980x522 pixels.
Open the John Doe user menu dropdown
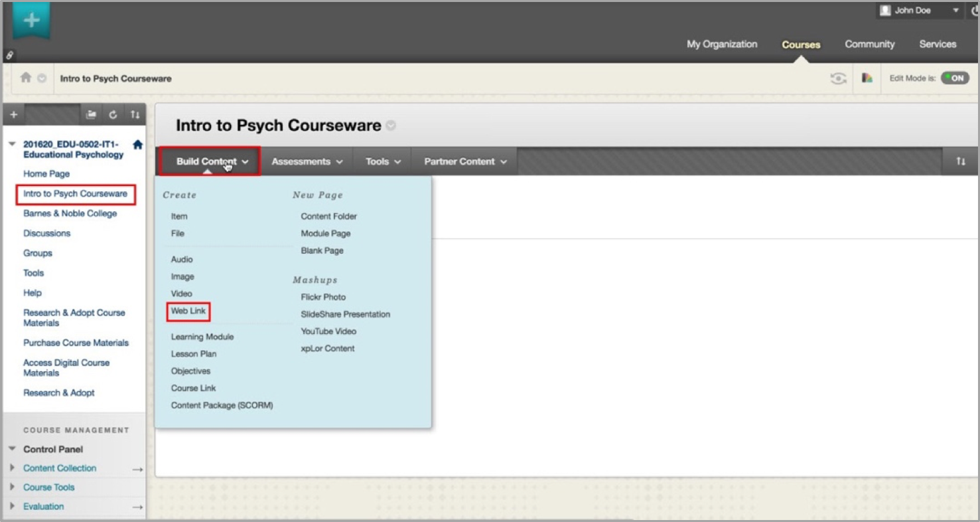coord(955,11)
